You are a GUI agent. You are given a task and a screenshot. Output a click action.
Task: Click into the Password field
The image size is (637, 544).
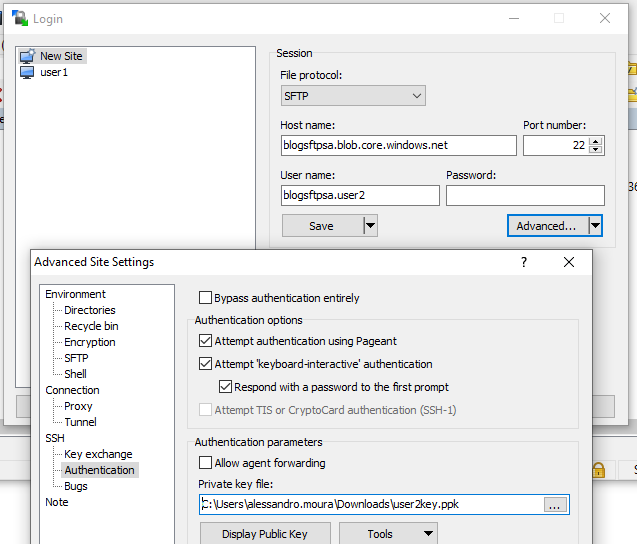pos(525,195)
